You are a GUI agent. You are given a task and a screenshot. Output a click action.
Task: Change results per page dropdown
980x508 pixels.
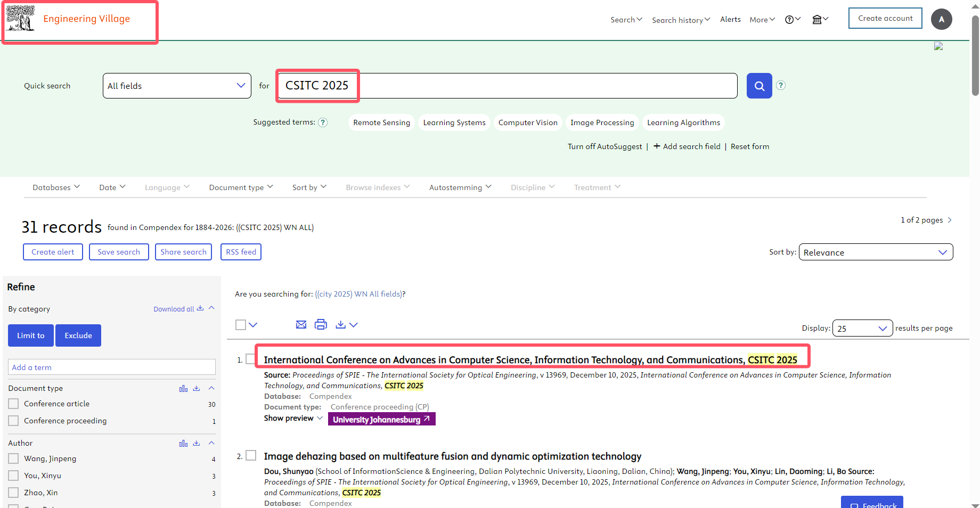point(862,329)
